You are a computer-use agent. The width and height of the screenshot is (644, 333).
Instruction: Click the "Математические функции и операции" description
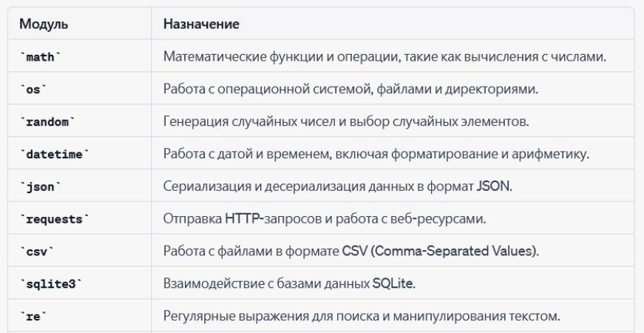pyautogui.click(x=385, y=58)
